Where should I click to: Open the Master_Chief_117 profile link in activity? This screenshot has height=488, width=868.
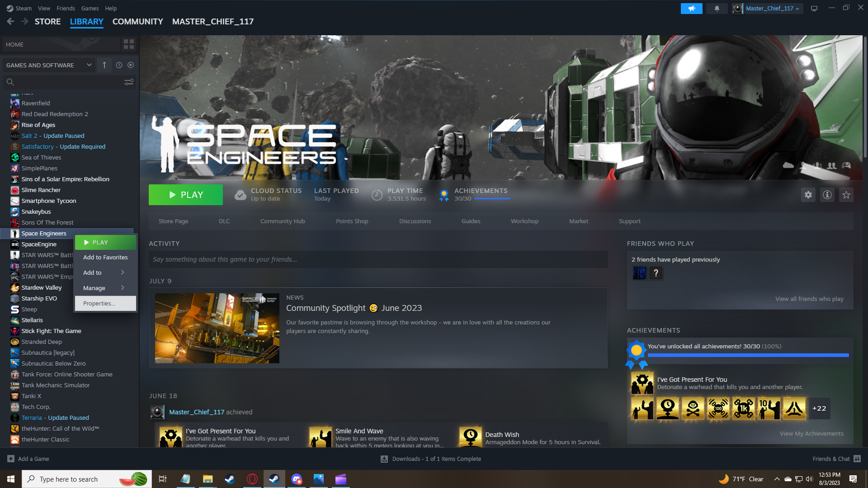point(197,412)
